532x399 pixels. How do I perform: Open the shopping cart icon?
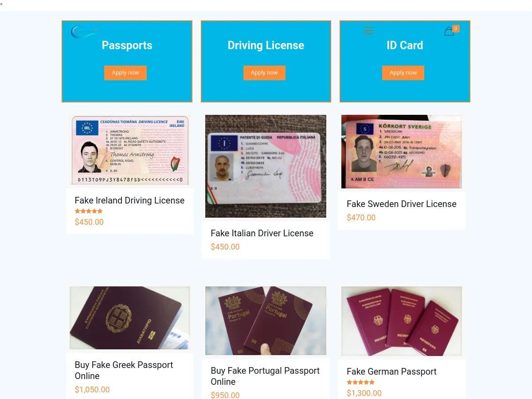pos(449,31)
